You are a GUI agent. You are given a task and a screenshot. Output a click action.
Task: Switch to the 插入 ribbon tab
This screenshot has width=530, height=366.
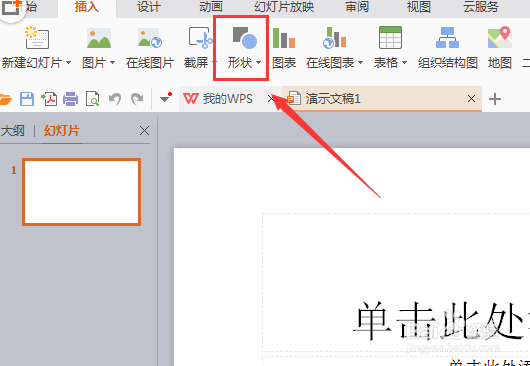tap(87, 7)
